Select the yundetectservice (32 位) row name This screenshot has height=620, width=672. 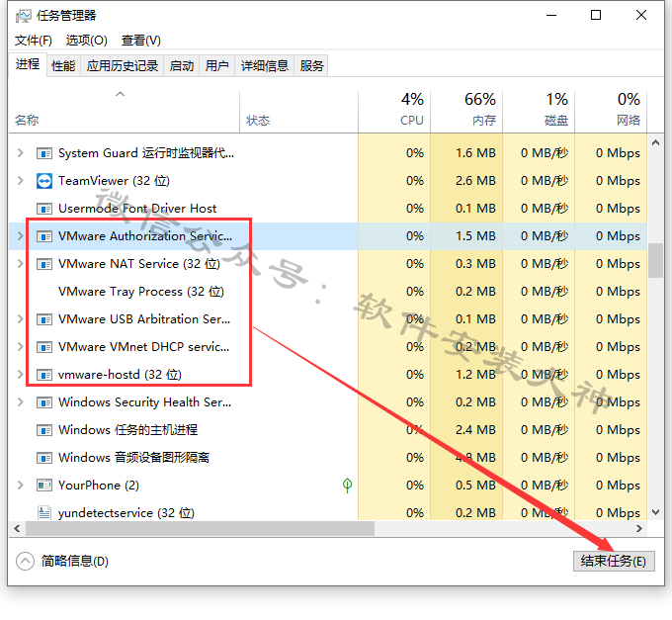tap(126, 513)
